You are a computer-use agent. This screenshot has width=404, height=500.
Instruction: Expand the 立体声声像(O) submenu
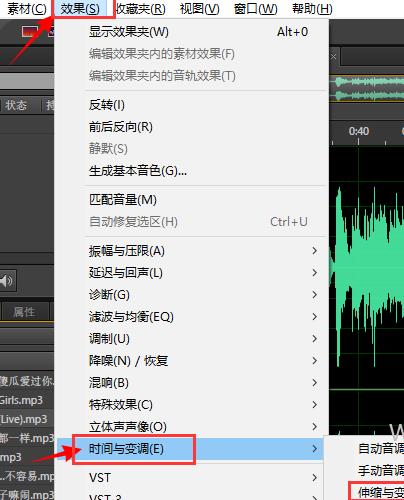[192, 427]
